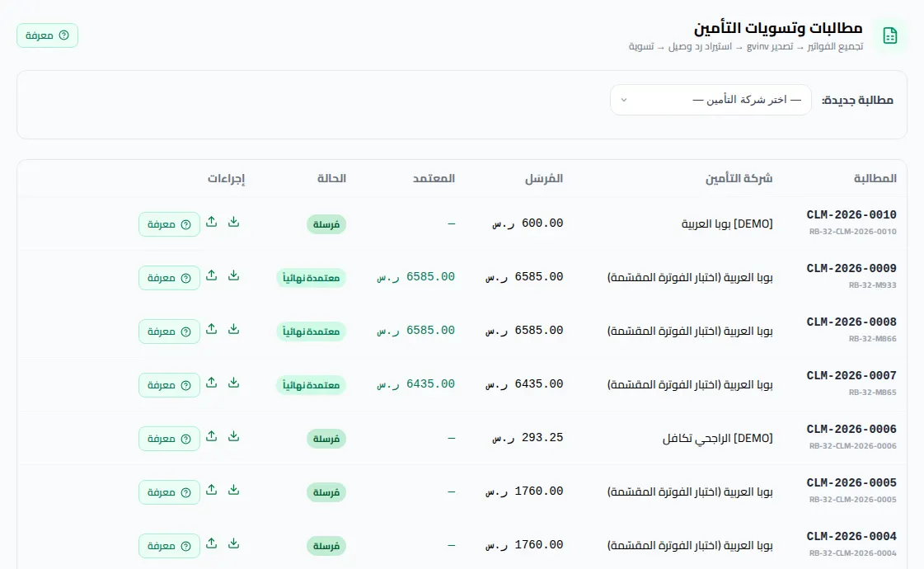
Task: Click the إجراءات column header
Action: 226,179
